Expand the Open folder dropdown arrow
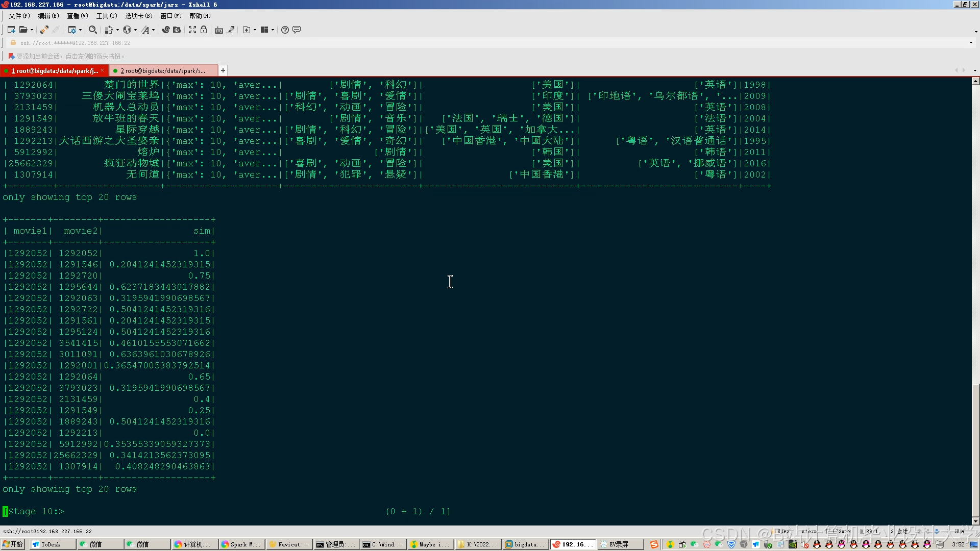The image size is (980, 551). [32, 30]
